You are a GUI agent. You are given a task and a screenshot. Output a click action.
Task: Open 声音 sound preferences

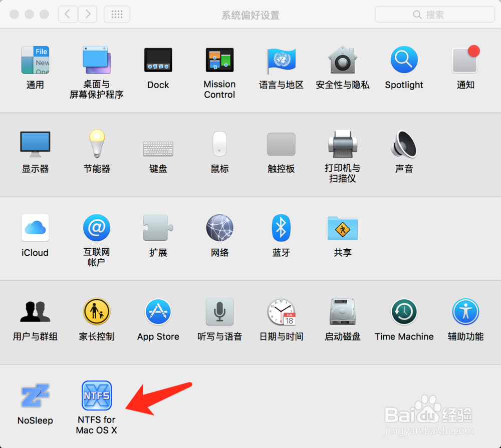(404, 144)
